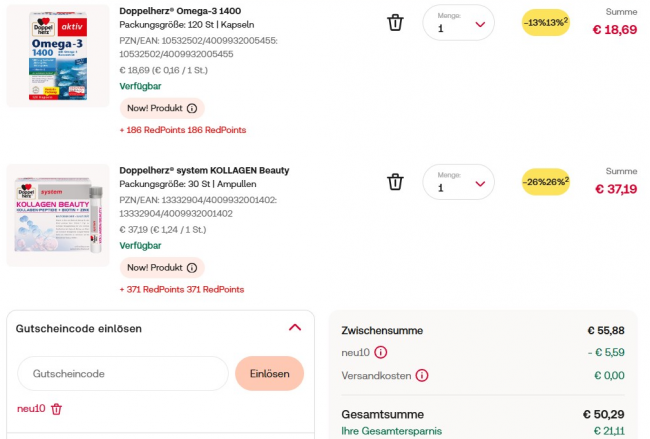
Task: Open Doppelherz Omega-3 1400 product title
Action: point(180,10)
